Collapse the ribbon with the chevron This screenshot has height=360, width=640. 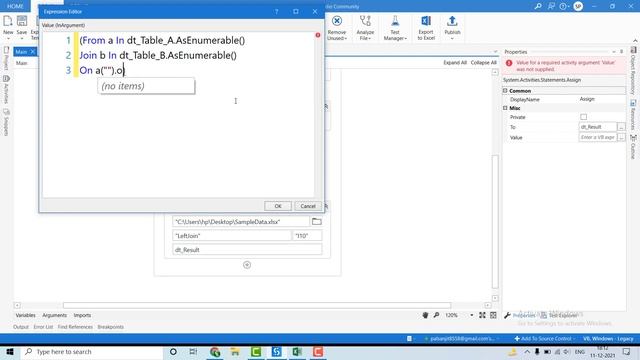(635, 40)
